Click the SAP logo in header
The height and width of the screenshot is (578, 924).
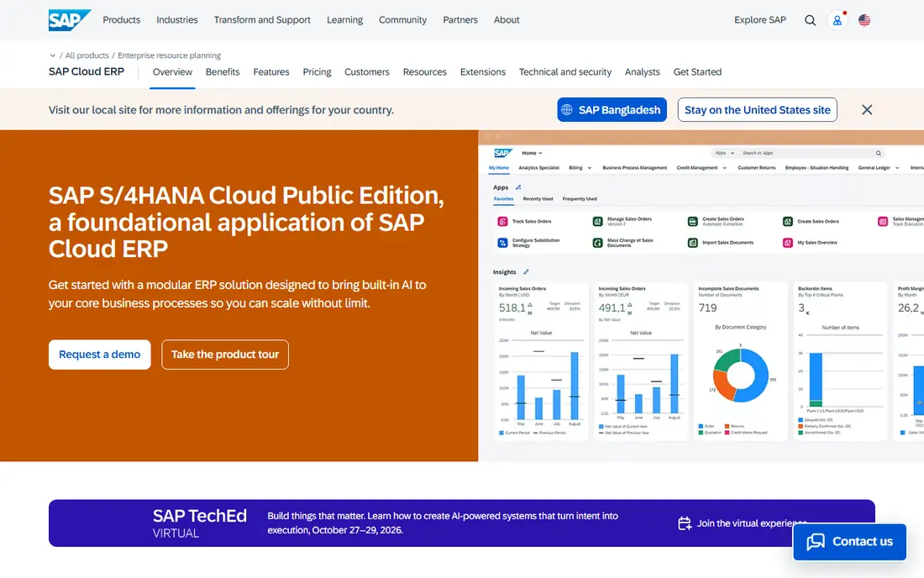(70, 20)
